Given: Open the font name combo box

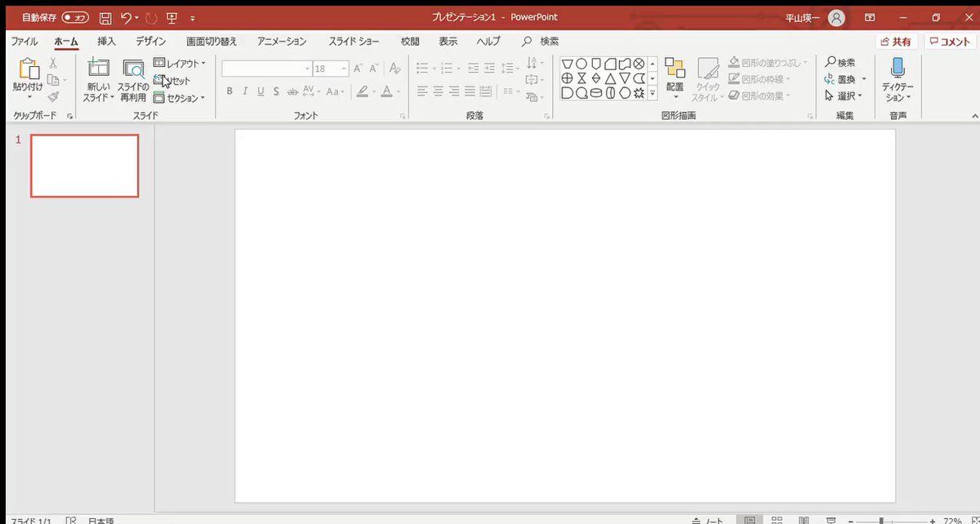Looking at the screenshot, I should click(x=267, y=69).
